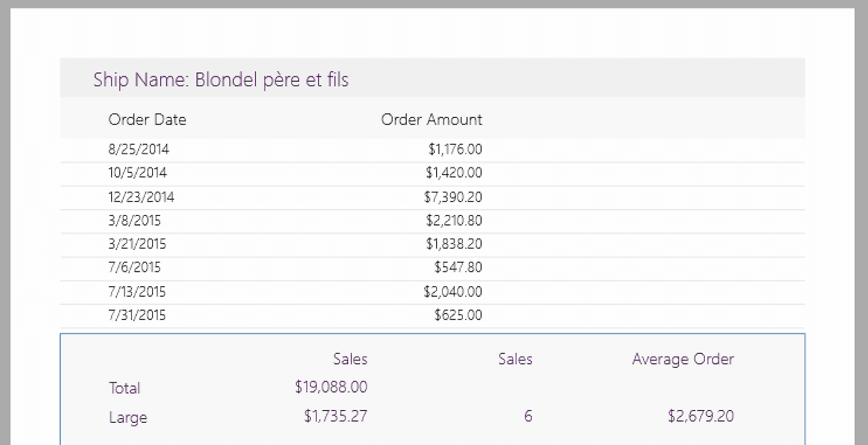Viewport: 868px width, 445px height.
Task: Select the Large row label
Action: click(x=128, y=418)
